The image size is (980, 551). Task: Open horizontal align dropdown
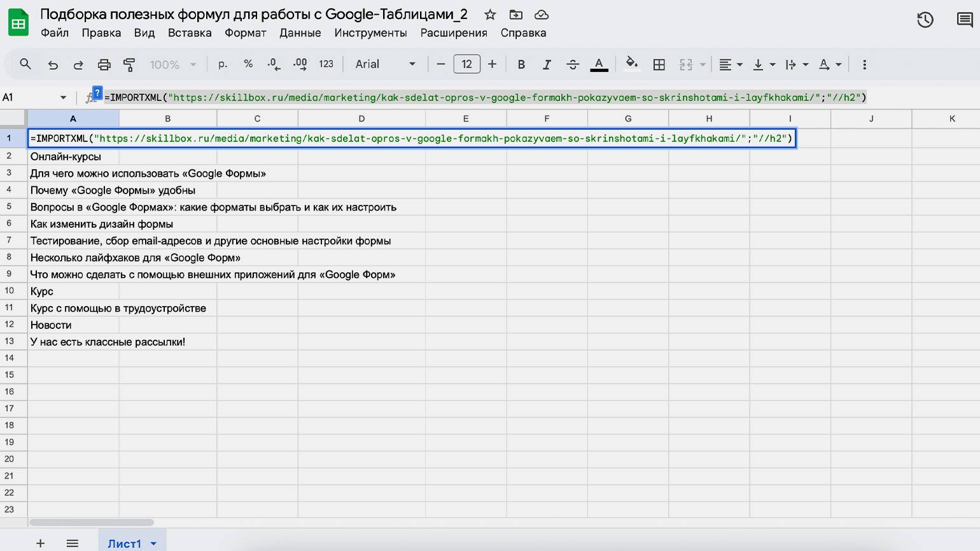point(730,64)
